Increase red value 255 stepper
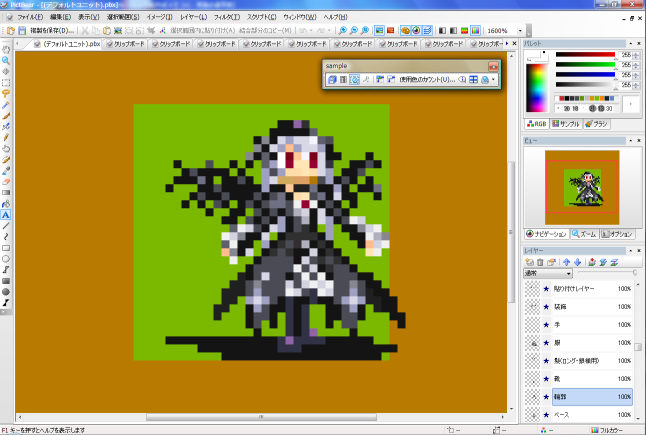 point(636,53)
